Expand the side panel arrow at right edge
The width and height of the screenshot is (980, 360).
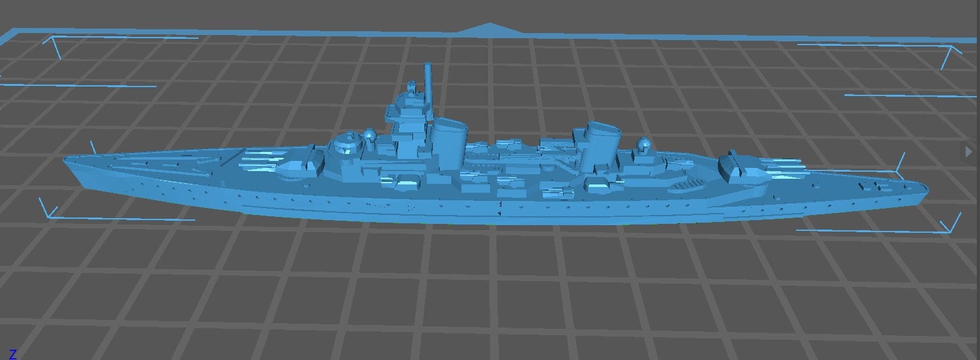pos(969,151)
